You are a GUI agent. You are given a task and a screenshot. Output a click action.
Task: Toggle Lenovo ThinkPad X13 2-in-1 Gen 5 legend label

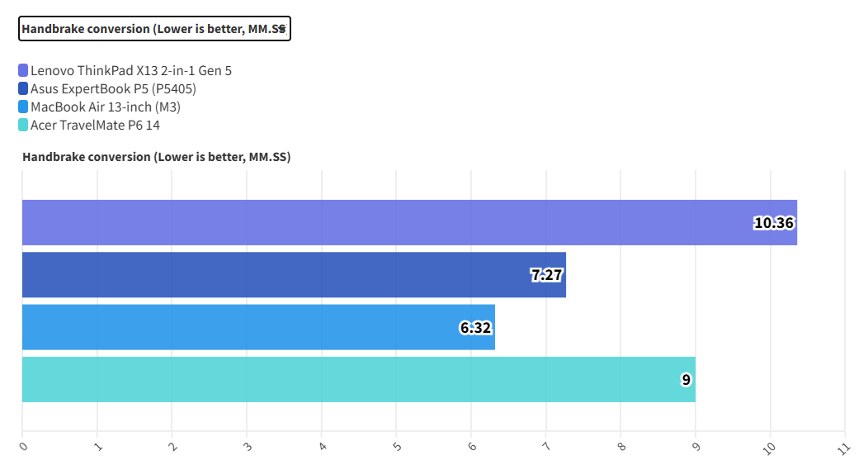point(130,70)
